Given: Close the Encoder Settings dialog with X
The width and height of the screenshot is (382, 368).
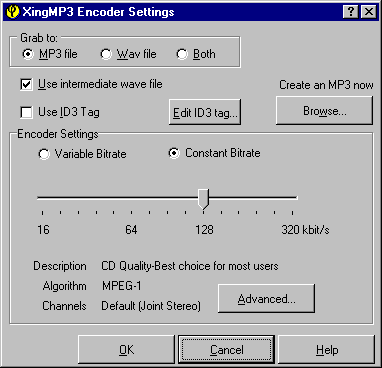Looking at the screenshot, I should [x=369, y=12].
